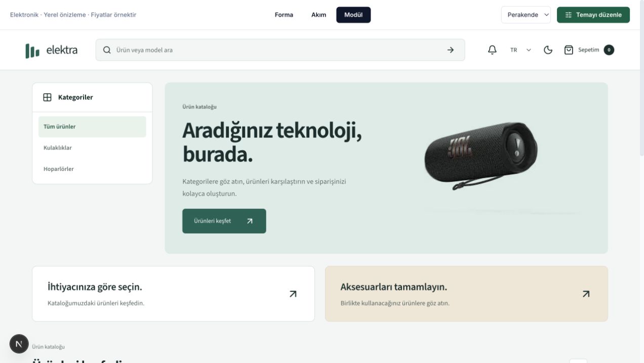Open the notifications bell
Viewport: 644px width, 363px height.
pyautogui.click(x=492, y=50)
